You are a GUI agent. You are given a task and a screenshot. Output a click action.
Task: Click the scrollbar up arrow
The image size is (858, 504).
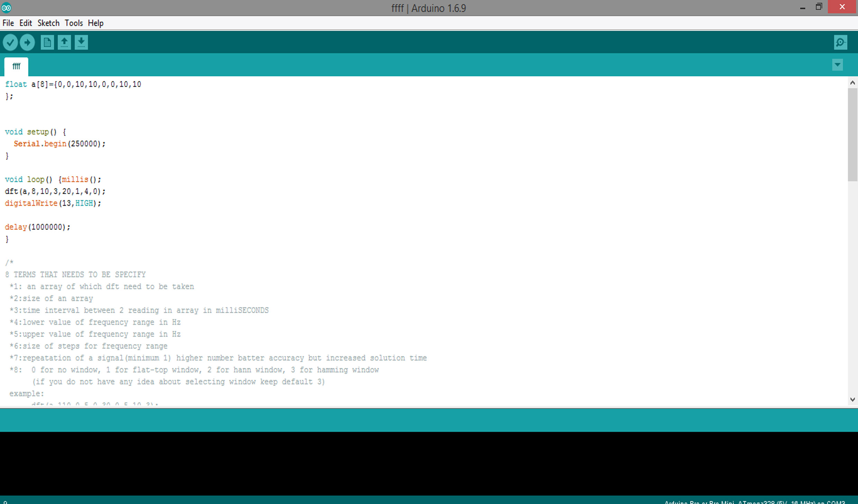(853, 82)
